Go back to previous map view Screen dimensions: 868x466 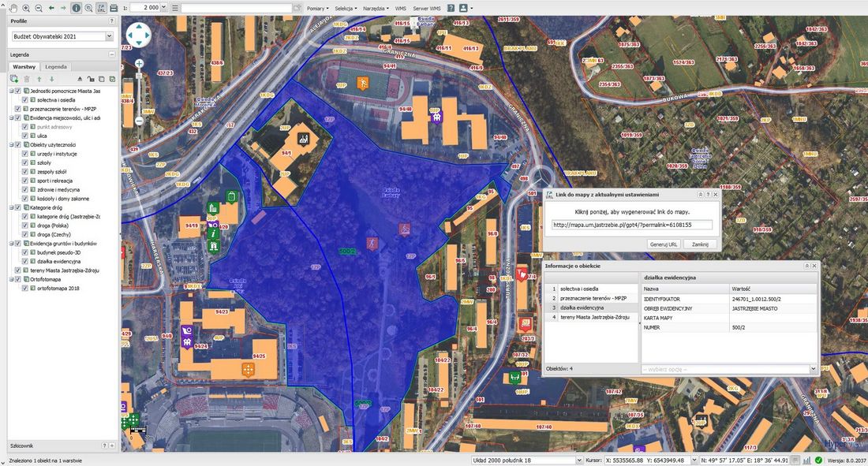[x=51, y=8]
